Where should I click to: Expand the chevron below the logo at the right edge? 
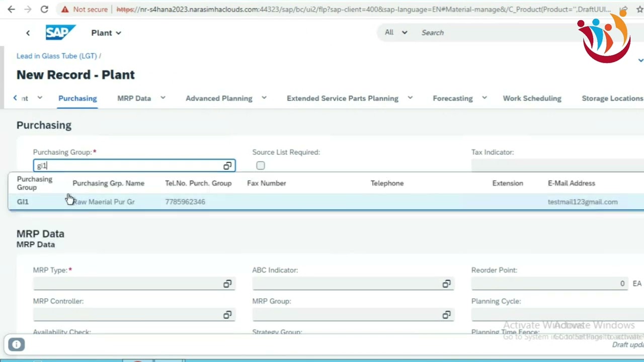tap(640, 60)
